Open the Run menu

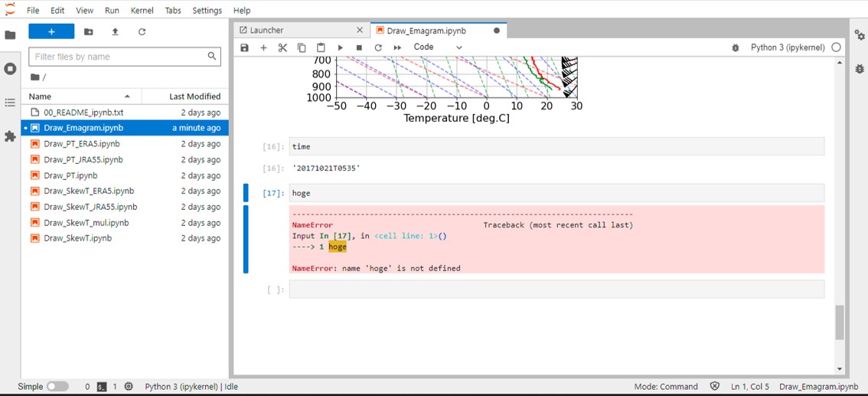[x=112, y=11]
